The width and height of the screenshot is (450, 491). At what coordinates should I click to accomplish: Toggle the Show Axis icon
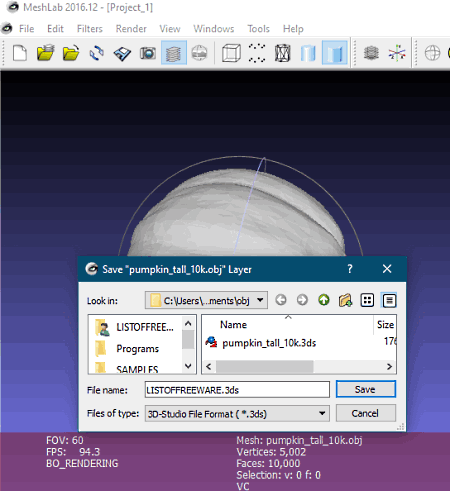[x=397, y=53]
